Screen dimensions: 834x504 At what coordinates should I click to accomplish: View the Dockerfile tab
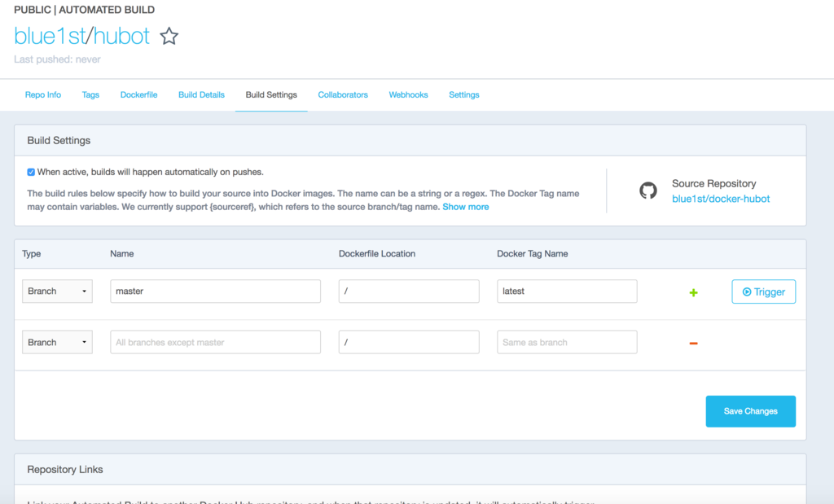coord(138,94)
